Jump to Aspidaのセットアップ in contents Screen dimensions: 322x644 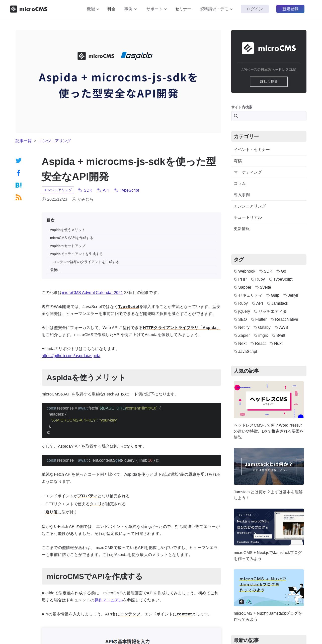tap(67, 246)
